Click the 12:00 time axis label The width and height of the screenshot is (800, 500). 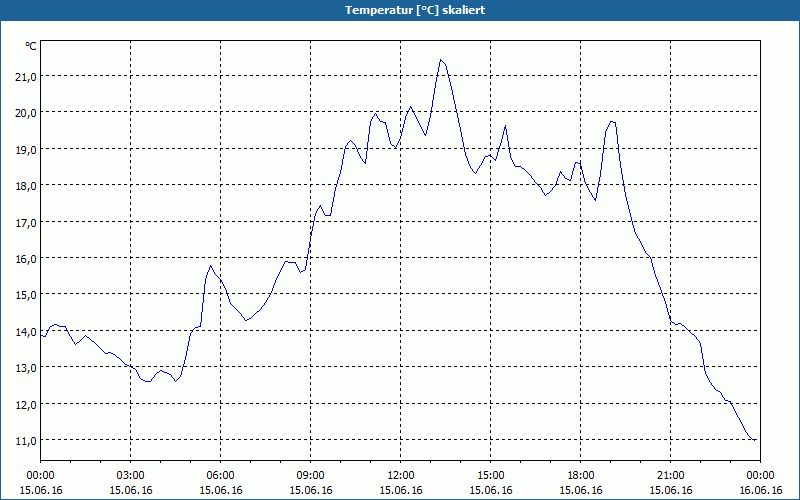[x=401, y=476]
